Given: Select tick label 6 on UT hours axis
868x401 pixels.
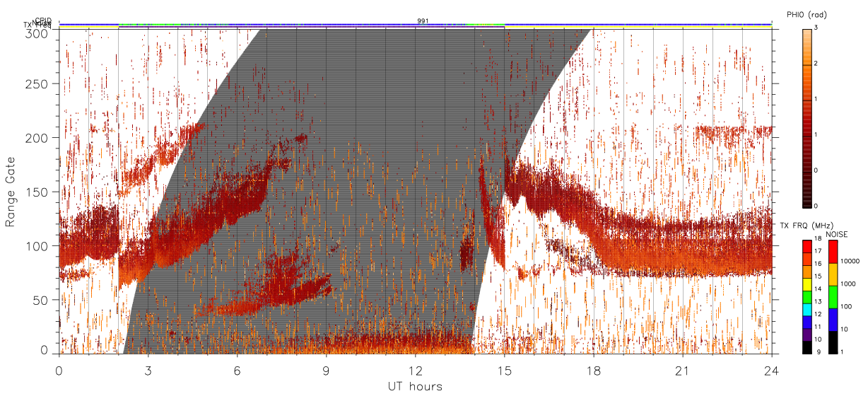Looking at the screenshot, I should click(x=237, y=371).
